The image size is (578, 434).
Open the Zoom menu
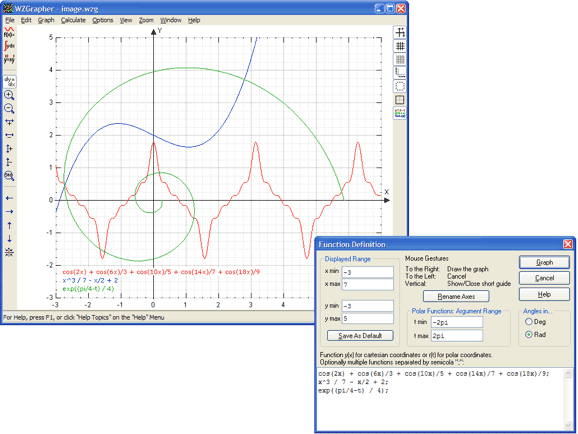coord(146,20)
